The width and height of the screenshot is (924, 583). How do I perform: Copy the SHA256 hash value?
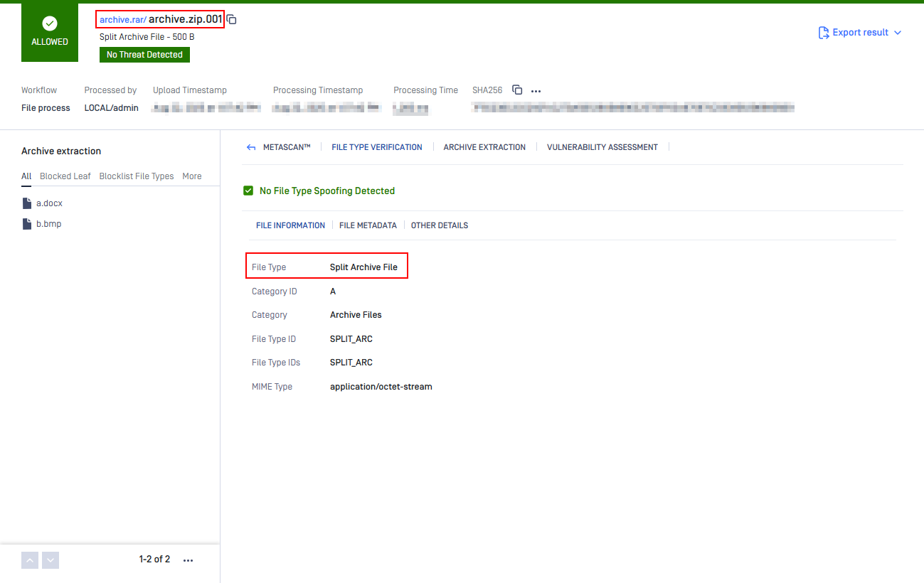(518, 90)
